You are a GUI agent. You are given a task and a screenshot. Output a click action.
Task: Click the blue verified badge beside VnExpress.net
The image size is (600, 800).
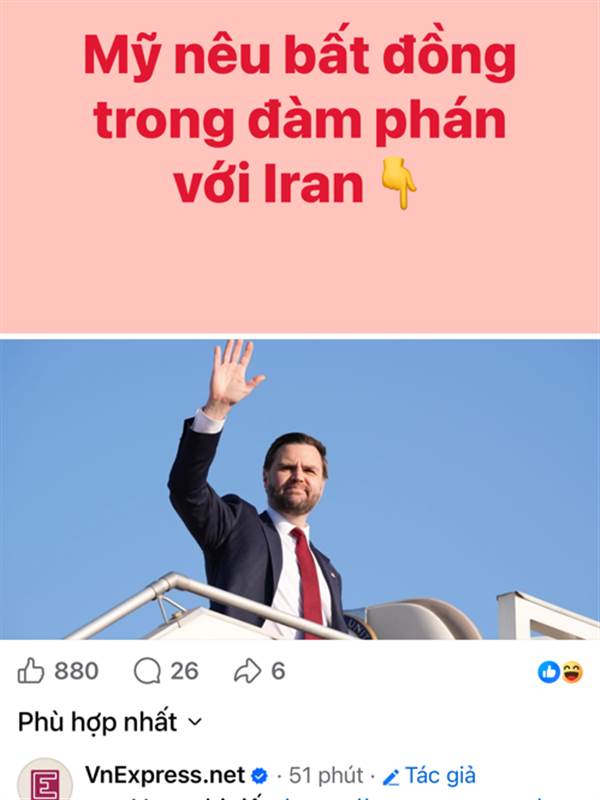(260, 776)
